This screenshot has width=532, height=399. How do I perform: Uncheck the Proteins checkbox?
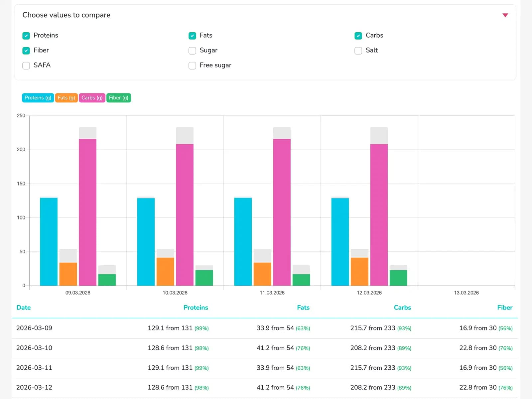[x=26, y=36]
